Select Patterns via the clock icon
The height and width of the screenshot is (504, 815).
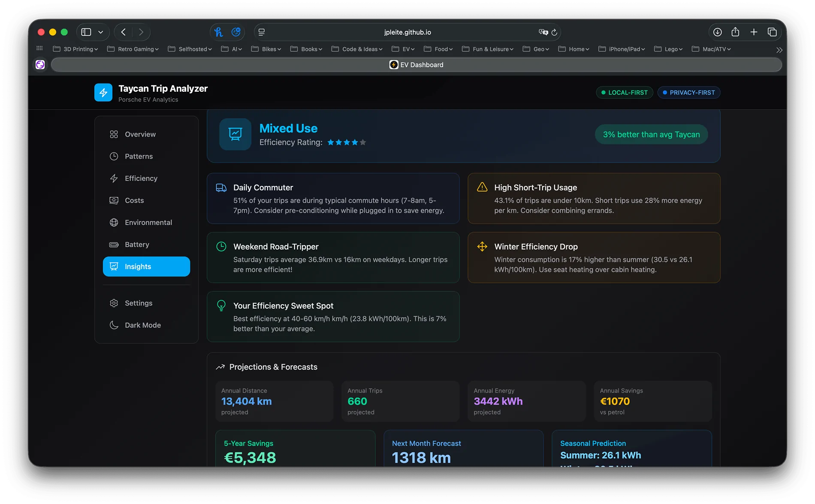tap(114, 156)
